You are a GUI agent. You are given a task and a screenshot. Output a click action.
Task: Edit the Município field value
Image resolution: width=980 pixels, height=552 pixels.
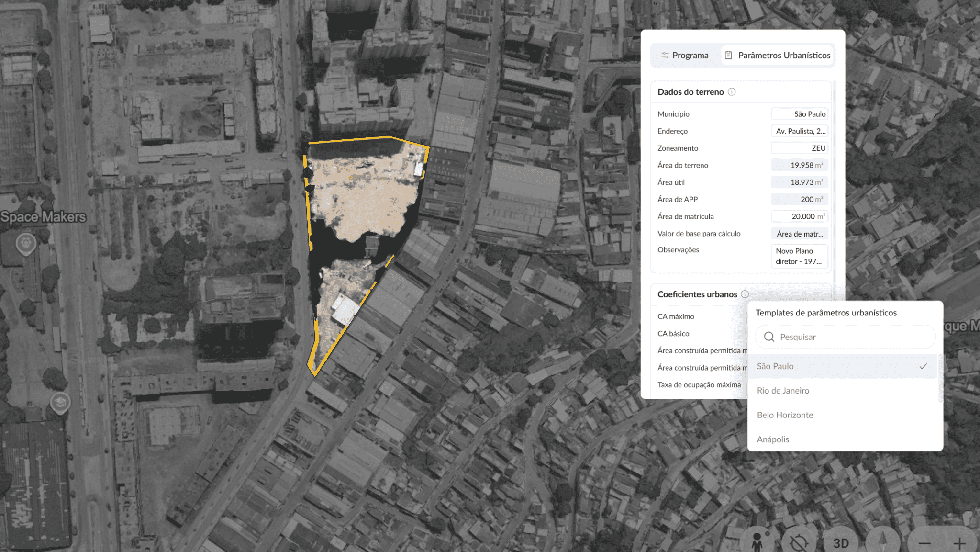(799, 114)
